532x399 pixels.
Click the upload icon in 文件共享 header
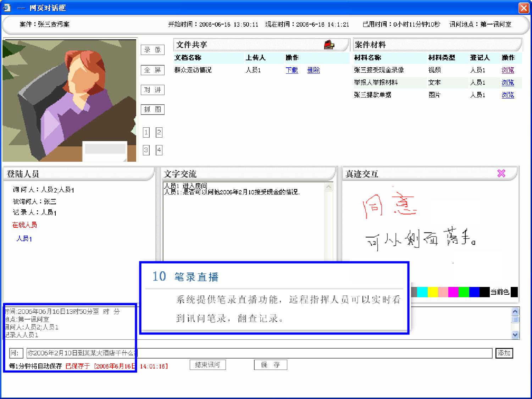(x=329, y=45)
